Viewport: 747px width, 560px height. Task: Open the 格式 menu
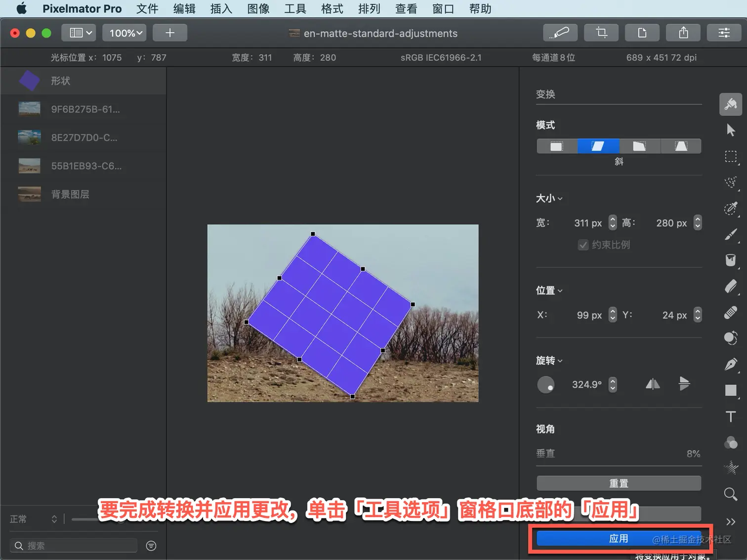[332, 8]
